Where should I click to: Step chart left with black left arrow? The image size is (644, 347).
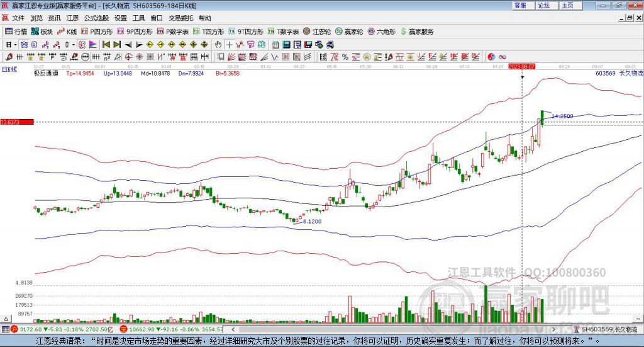coord(128,45)
